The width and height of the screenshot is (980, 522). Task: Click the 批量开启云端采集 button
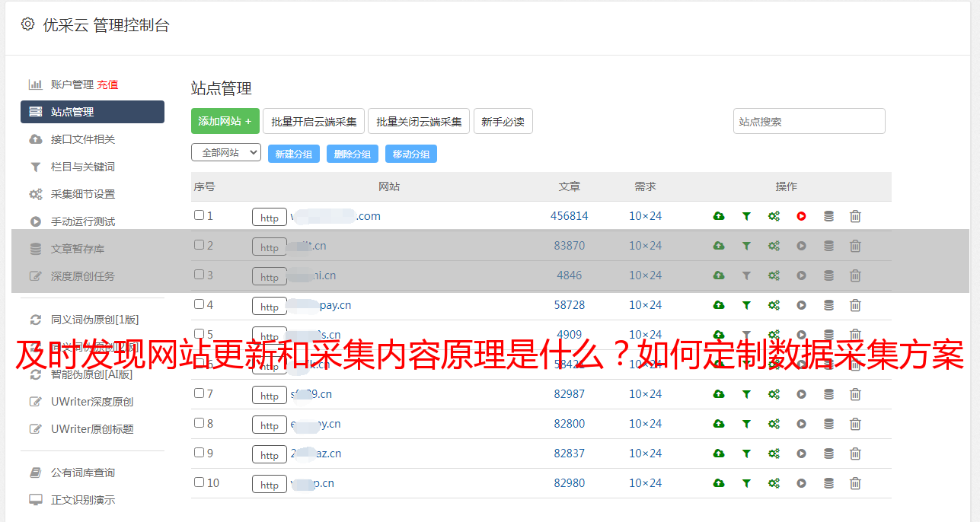[x=314, y=121]
